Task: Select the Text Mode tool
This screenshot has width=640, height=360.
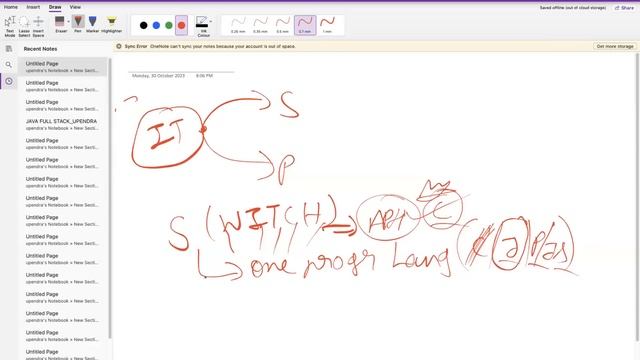Action: pyautogui.click(x=10, y=26)
